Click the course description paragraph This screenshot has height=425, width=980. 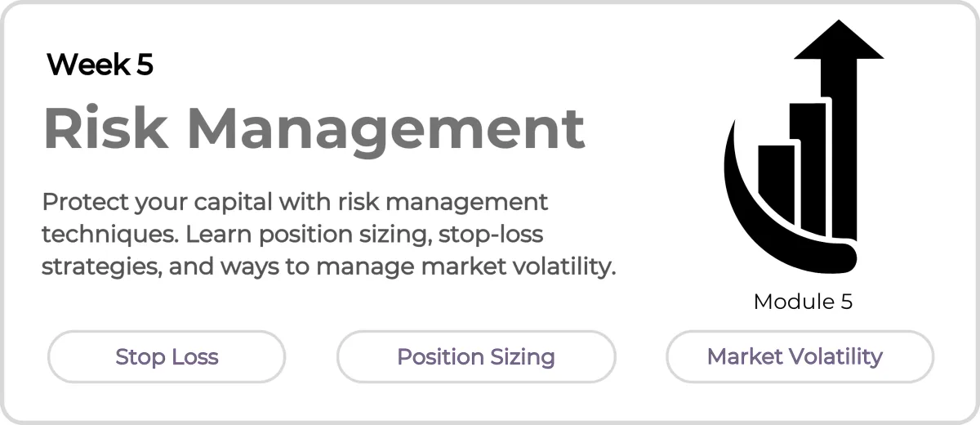click(328, 235)
